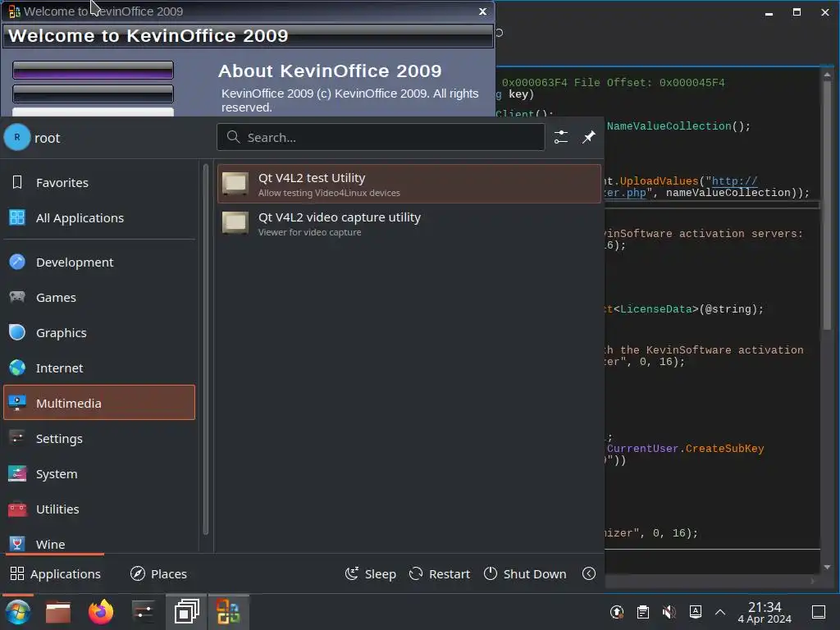Open the clock showing 21:34
The image size is (840, 630).
[x=765, y=612]
